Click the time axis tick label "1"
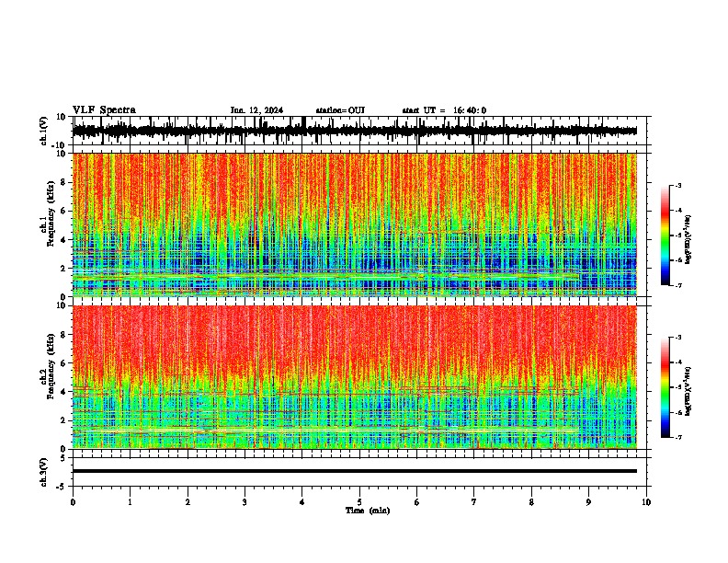This screenshot has height=563, width=728. [x=130, y=502]
